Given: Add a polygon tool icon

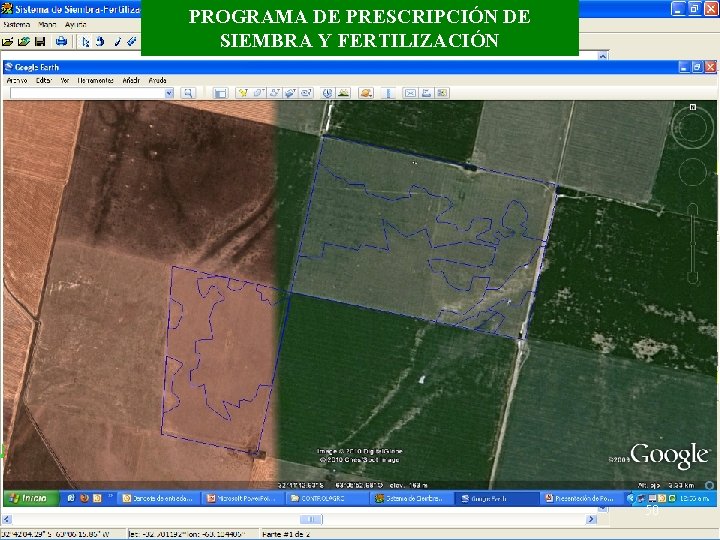Looking at the screenshot, I should point(259,93).
